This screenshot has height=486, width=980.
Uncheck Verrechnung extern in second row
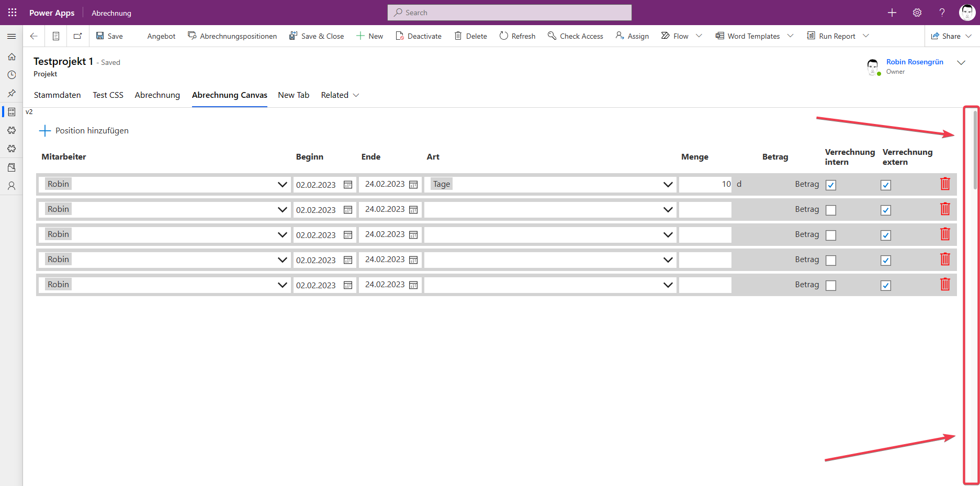pos(886,210)
